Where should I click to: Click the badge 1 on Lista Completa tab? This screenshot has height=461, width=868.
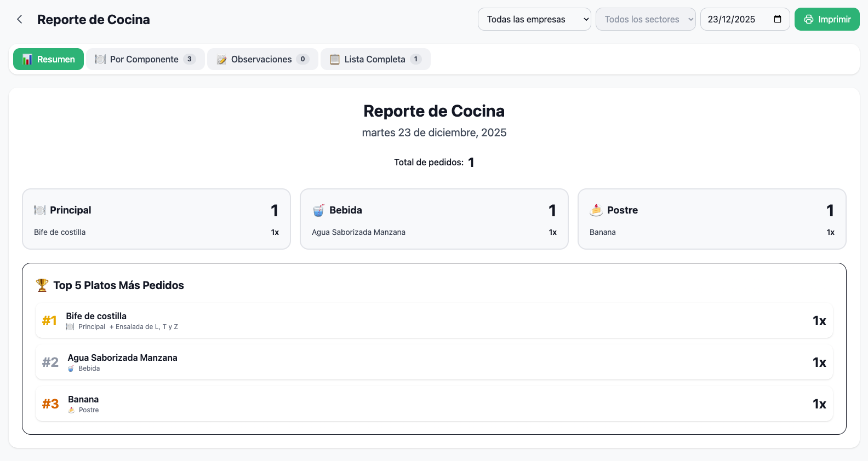click(416, 59)
